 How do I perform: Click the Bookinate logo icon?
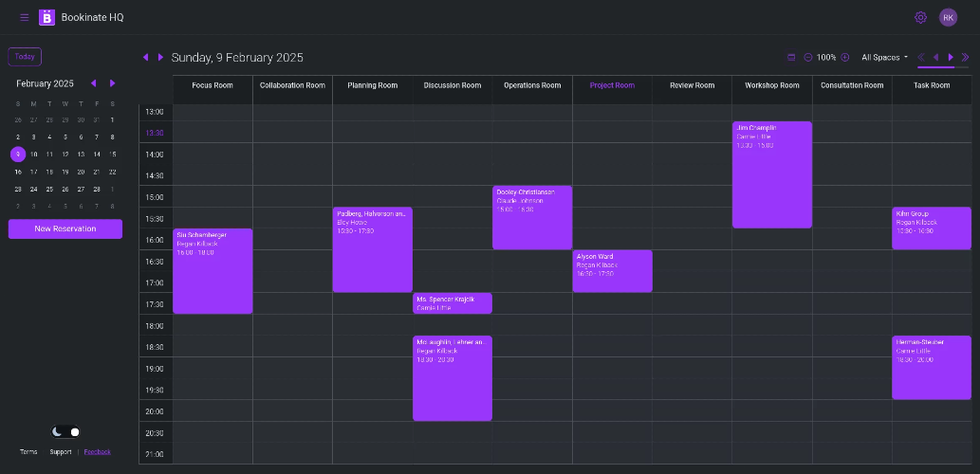pyautogui.click(x=46, y=17)
